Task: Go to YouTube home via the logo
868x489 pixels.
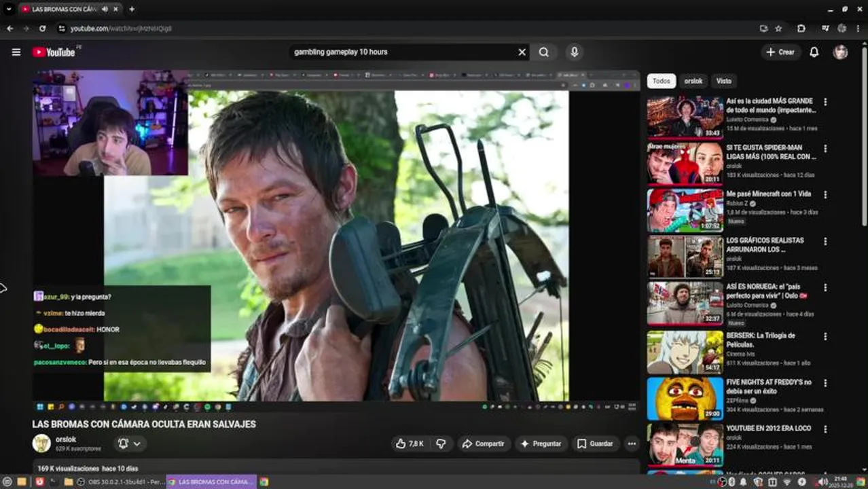Action: click(54, 52)
